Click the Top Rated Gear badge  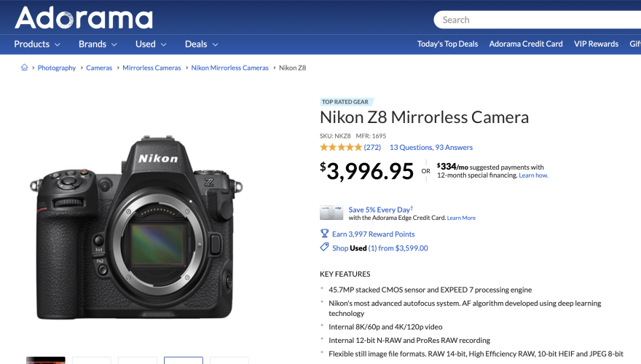pyautogui.click(x=345, y=102)
